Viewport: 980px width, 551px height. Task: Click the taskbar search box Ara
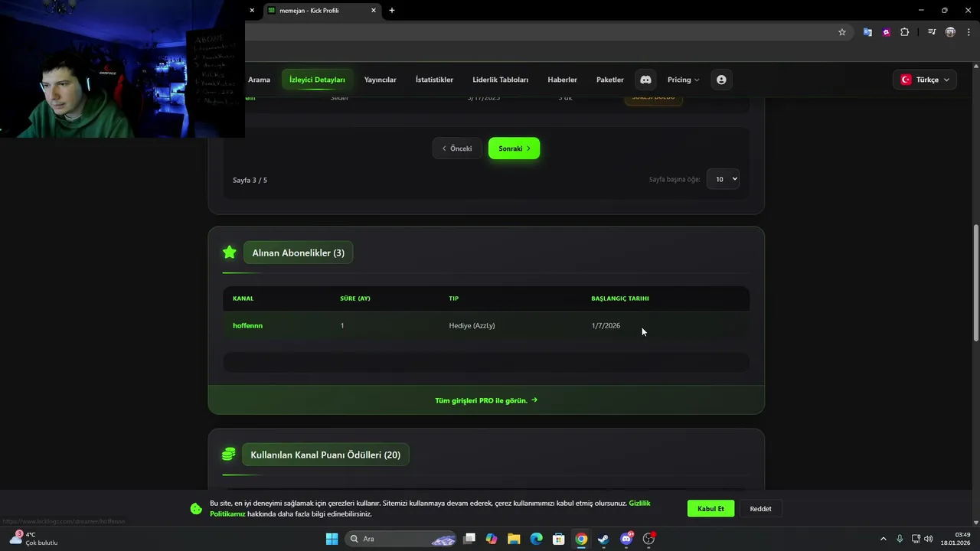pos(400,539)
